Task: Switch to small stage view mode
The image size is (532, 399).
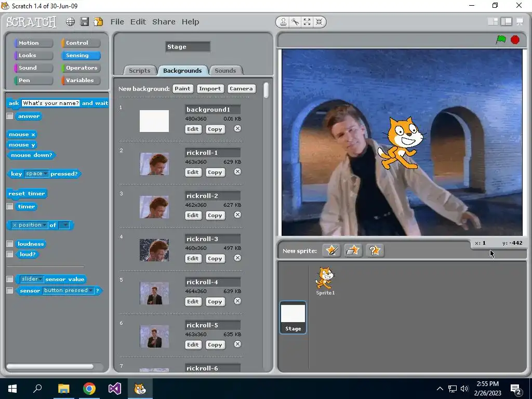Action: [493, 22]
